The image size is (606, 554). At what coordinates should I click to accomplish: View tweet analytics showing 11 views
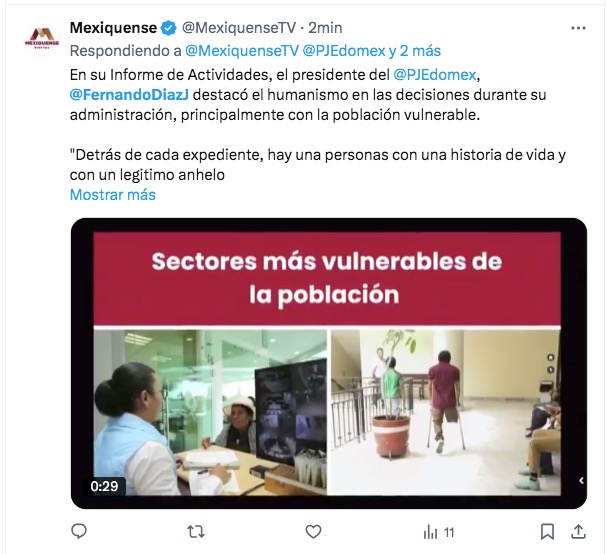click(x=439, y=533)
